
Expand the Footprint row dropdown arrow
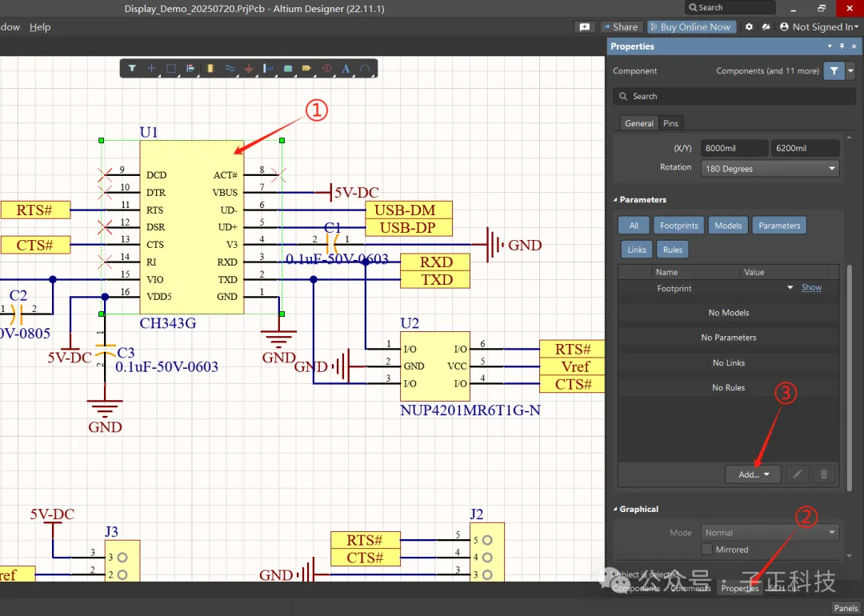tap(790, 288)
